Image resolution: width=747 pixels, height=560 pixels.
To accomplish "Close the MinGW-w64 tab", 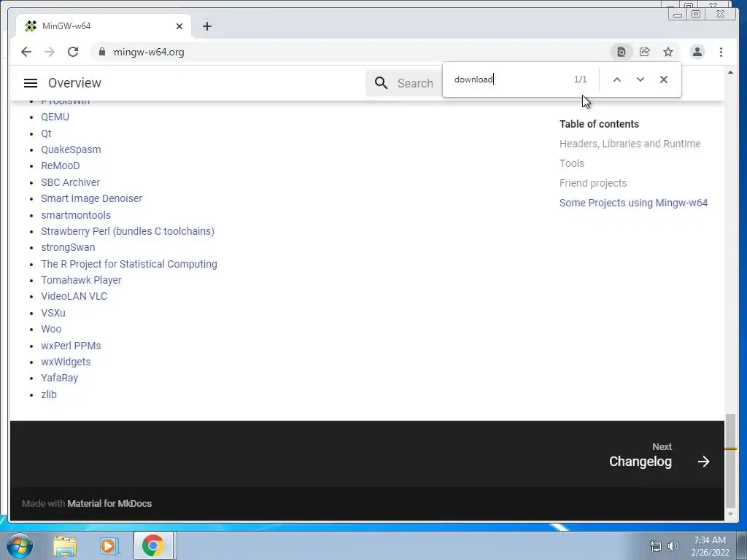I will click(179, 26).
